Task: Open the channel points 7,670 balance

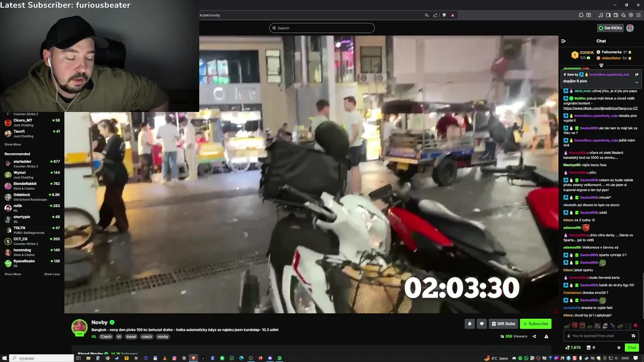Action: [x=573, y=347]
